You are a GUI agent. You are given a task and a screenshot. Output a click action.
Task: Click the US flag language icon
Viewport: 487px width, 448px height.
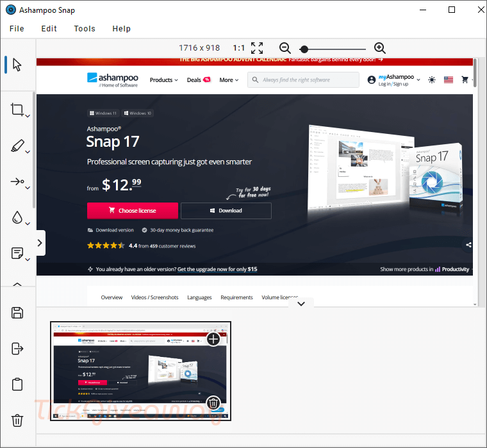(448, 80)
